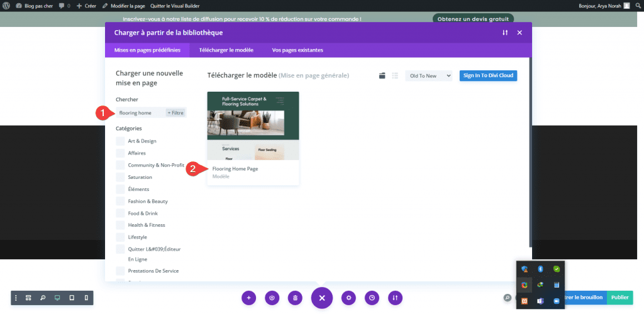Select desktop view icon
Screen dimensions: 644x314
[57, 298]
